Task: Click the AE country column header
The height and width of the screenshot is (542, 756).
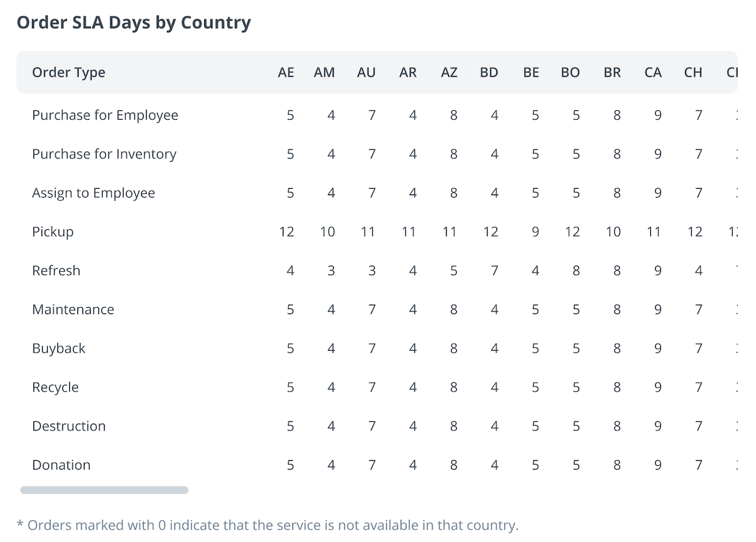Action: pyautogui.click(x=286, y=72)
